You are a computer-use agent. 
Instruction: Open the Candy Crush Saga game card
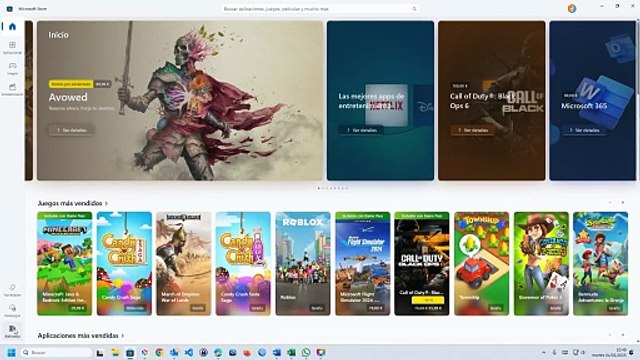pyautogui.click(x=124, y=263)
